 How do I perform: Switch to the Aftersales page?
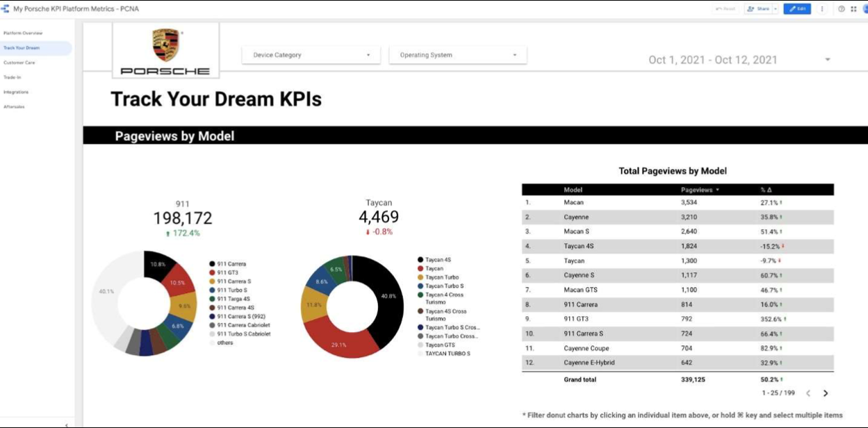point(14,106)
